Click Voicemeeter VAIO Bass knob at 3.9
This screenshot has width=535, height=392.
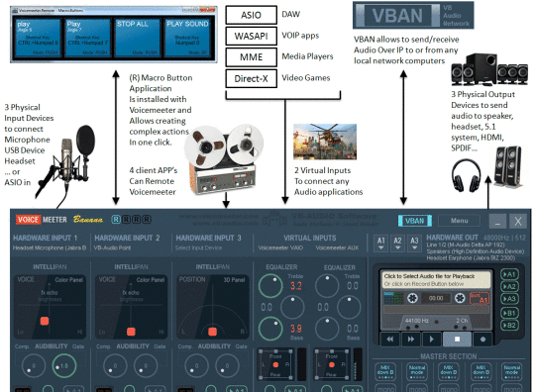270,329
